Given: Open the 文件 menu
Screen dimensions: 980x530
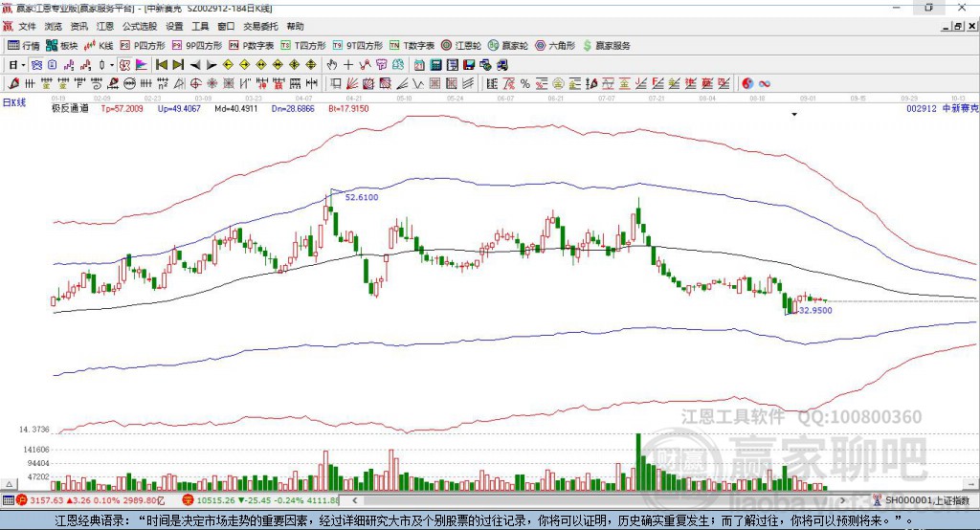Looking at the screenshot, I should [27, 26].
